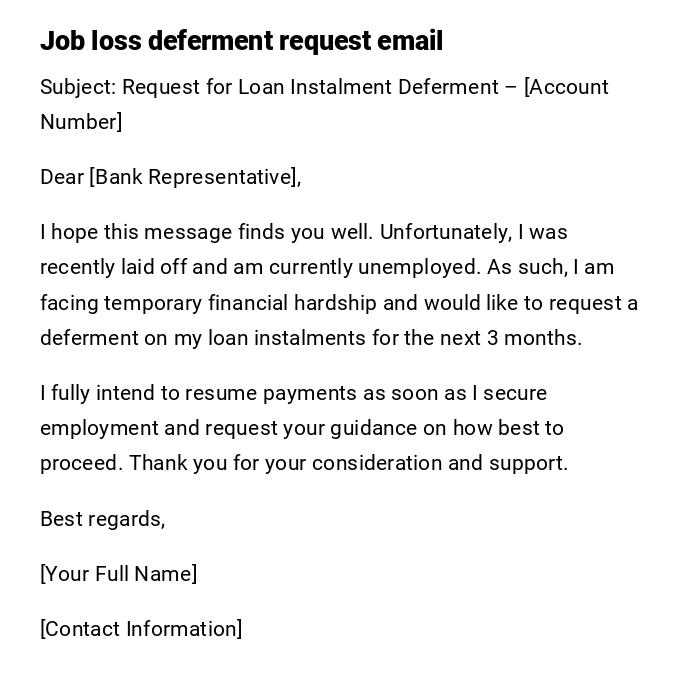Screen dimensions: 700x691
Task: Click the word "Unfortunately"
Action: click(x=446, y=232)
